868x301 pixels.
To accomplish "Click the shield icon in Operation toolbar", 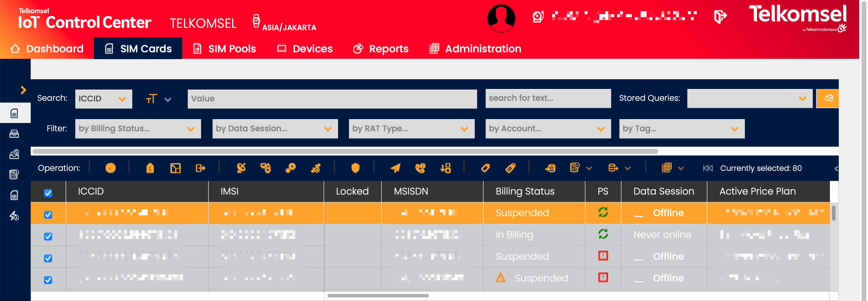I will pyautogui.click(x=355, y=168).
